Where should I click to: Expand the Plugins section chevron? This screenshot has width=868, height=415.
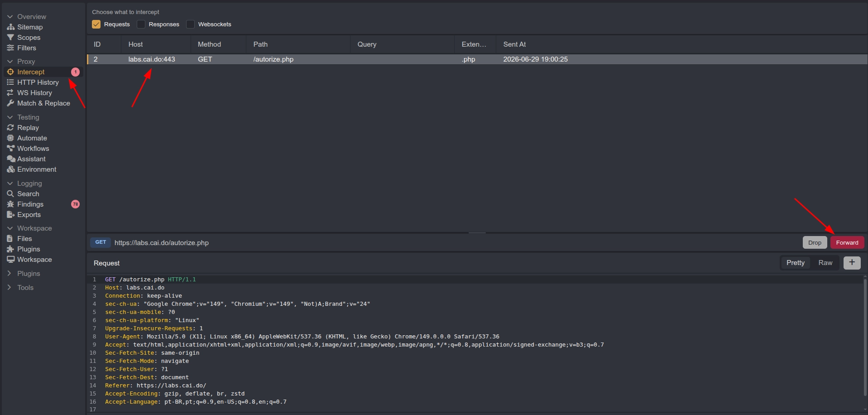[x=10, y=274]
